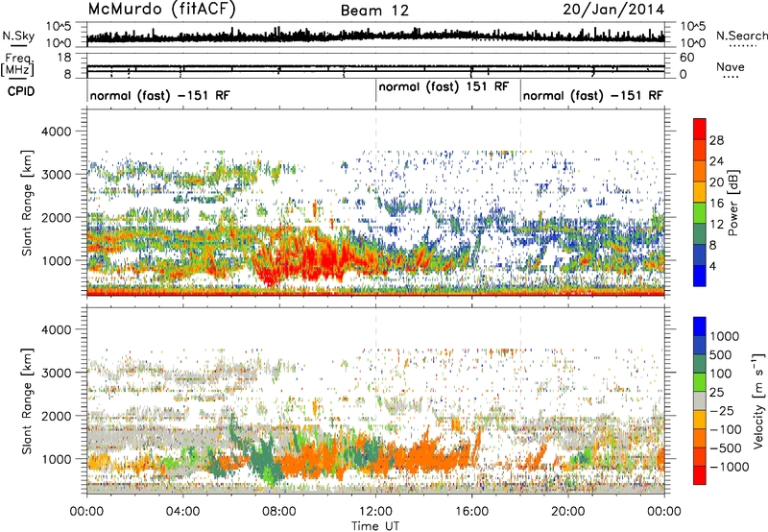Click the red bottom segment of velocity colorbar

click(700, 475)
